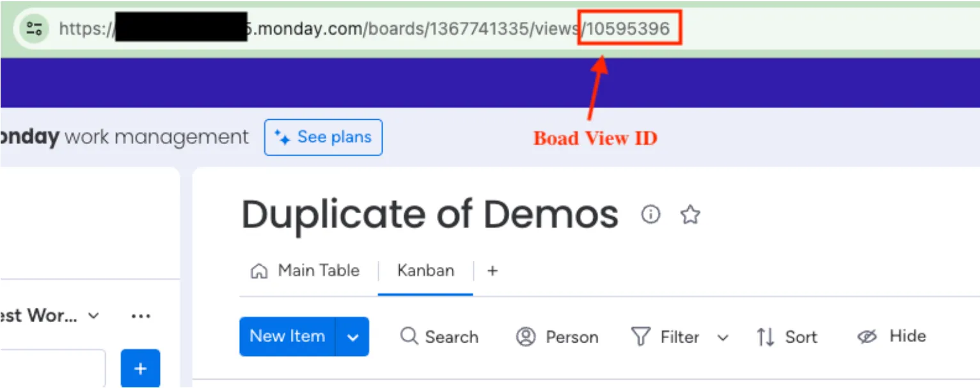Screen dimensions: 980x388
Task: Open the See plans button
Action: point(323,137)
